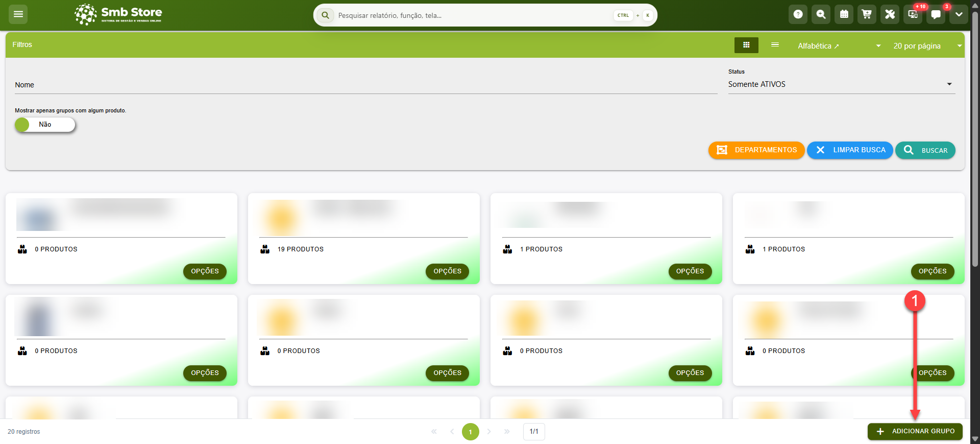
Task: Click the main search input 'Pesquisar relatório'
Action: (x=472, y=15)
